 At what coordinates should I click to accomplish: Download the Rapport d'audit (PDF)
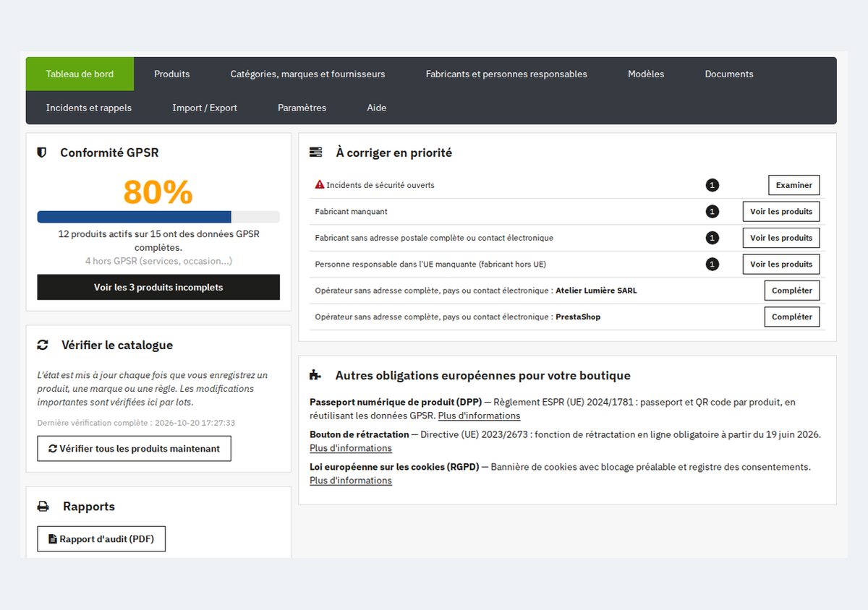[x=101, y=539]
